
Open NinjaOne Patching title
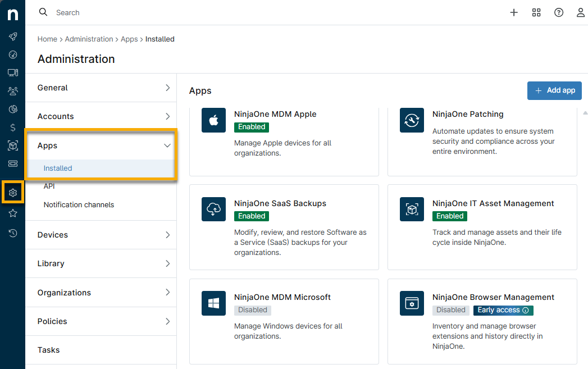click(x=468, y=114)
